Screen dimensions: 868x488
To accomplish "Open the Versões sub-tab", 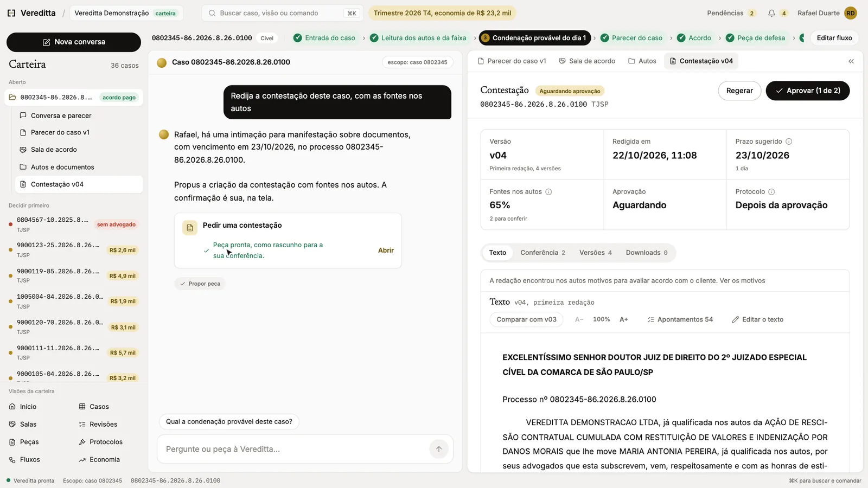I will [x=595, y=253].
